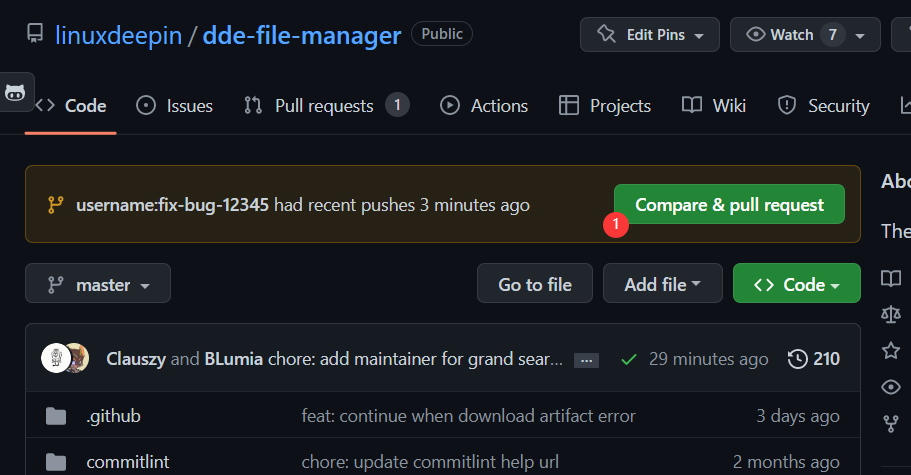911x475 pixels.
Task: Open the Clauszy author link
Action: pyautogui.click(x=136, y=359)
